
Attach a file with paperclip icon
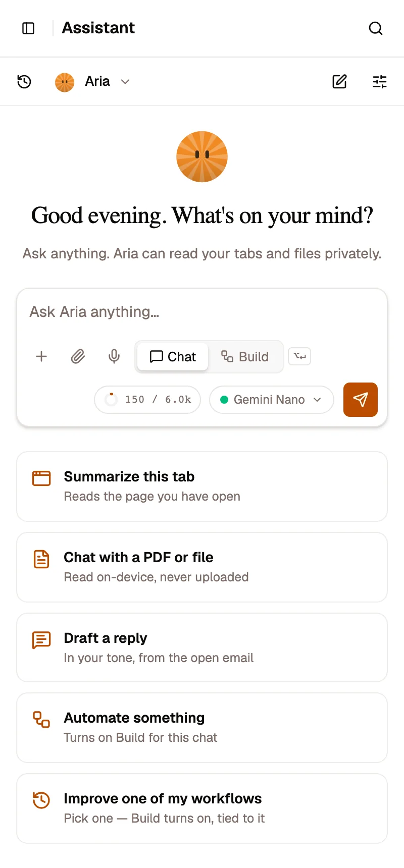coord(78,357)
